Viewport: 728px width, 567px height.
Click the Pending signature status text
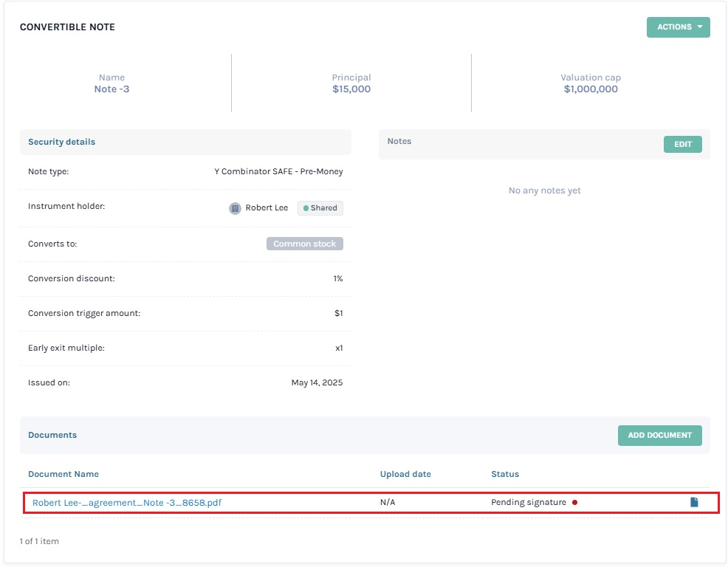pos(529,502)
